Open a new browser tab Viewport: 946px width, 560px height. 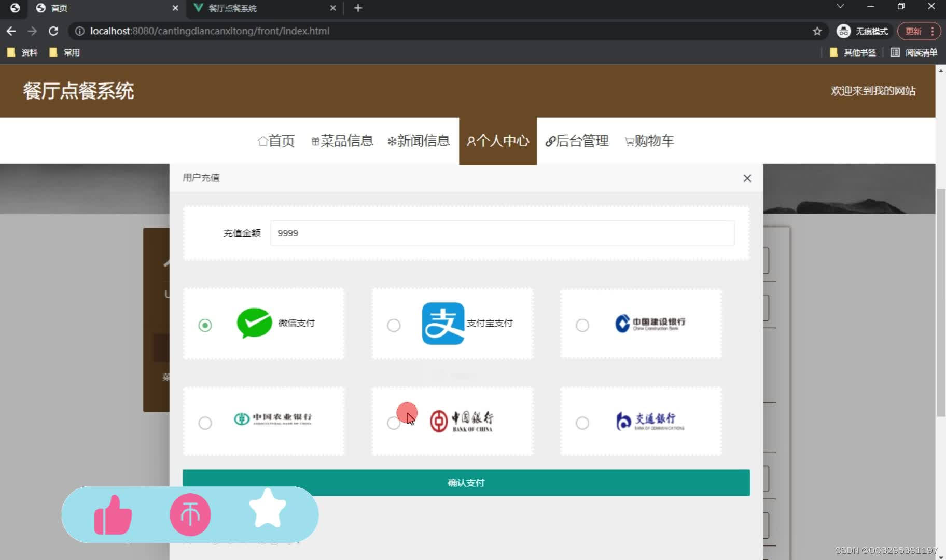click(358, 8)
